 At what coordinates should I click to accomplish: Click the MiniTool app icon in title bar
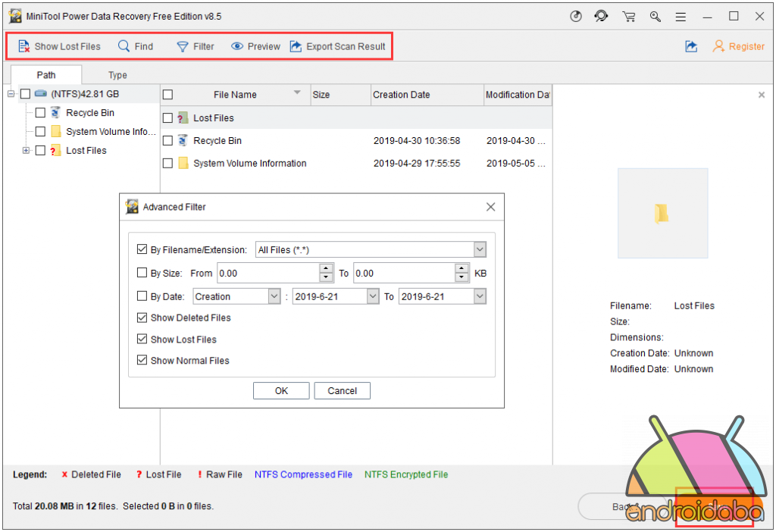coord(16,17)
